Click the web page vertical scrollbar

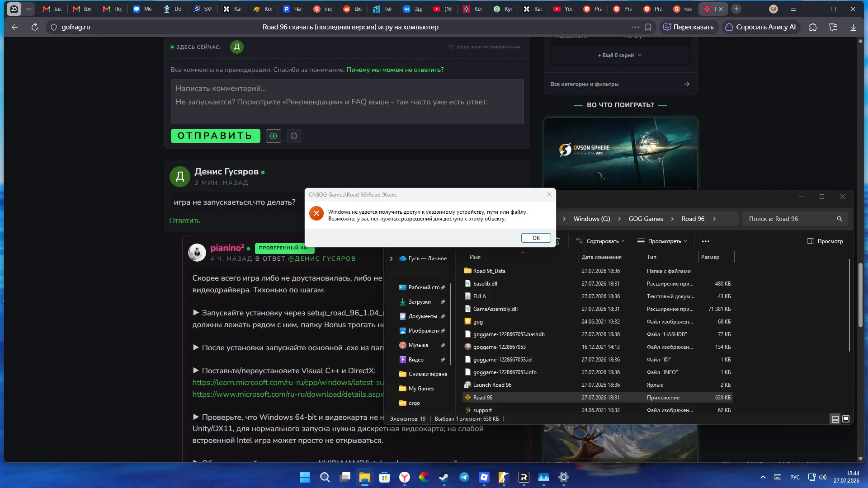[860, 295]
